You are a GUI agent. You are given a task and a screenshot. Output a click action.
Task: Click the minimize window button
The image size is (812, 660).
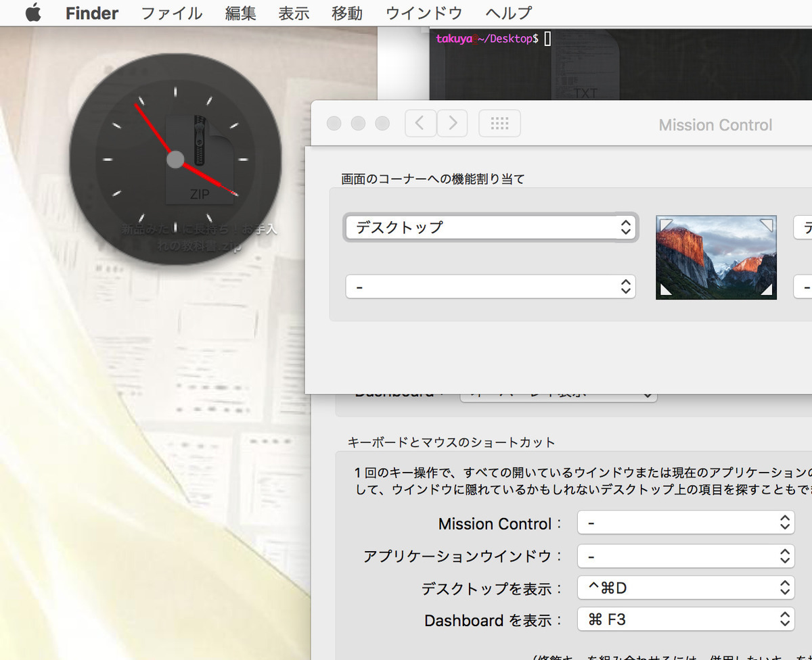tap(358, 123)
